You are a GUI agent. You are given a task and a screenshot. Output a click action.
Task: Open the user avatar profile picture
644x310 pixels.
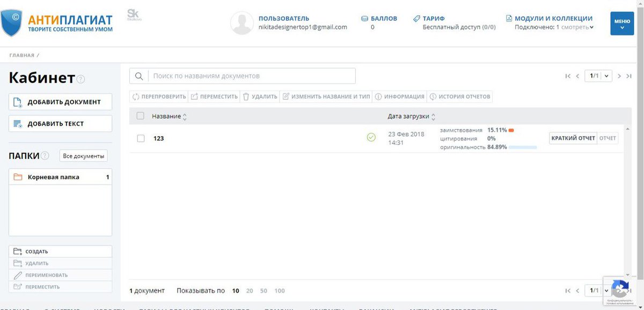click(241, 23)
